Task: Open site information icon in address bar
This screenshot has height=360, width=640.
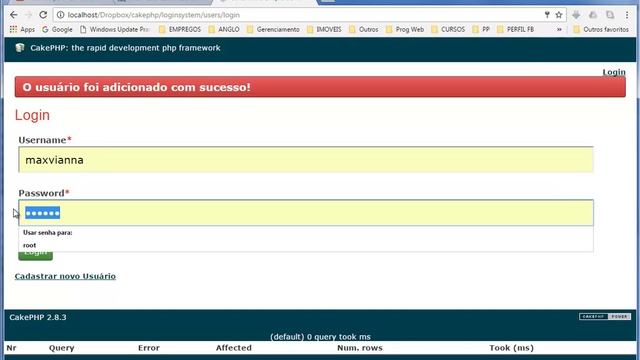Action: [x=60, y=15]
